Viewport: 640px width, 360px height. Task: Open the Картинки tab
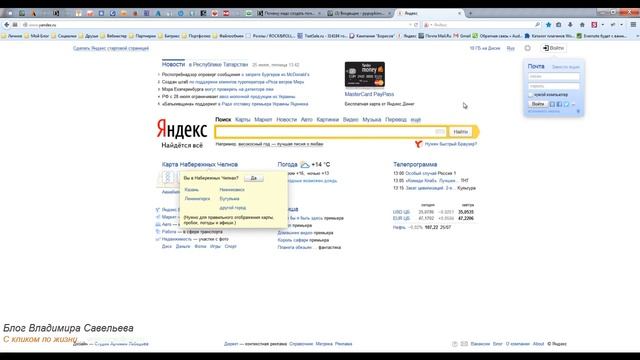click(328, 120)
